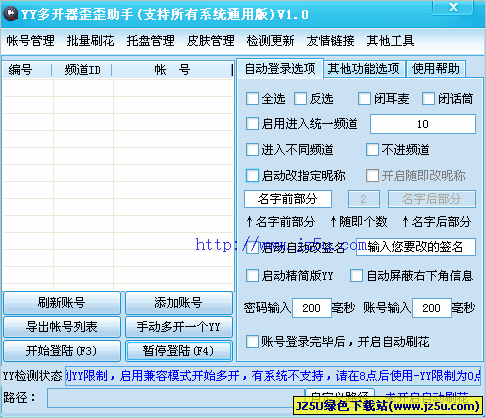Click the 暂停登陆(F4) button
486x418 pixels.
179,351
